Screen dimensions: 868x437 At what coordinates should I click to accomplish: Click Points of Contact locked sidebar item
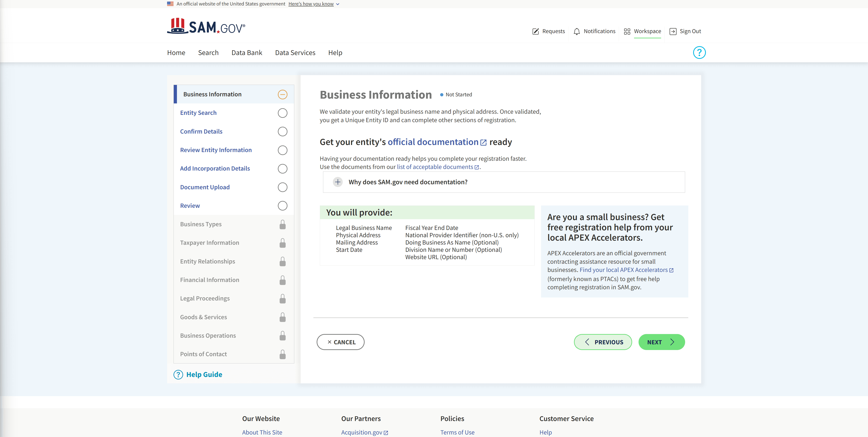(234, 354)
